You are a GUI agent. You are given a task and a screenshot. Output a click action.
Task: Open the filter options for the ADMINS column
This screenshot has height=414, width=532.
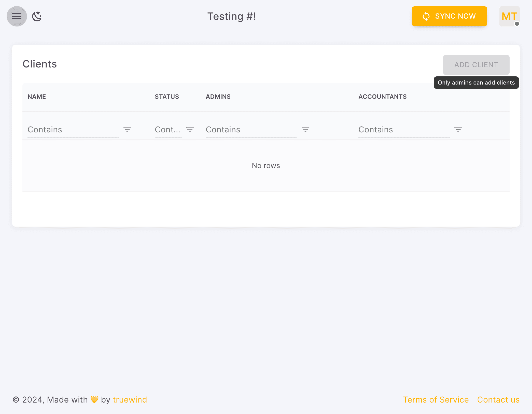(x=305, y=129)
